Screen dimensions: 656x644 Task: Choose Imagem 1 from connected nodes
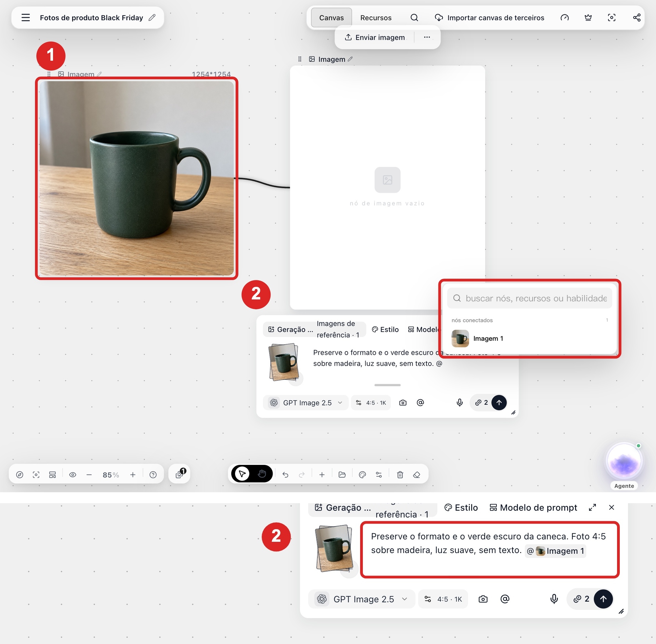(x=529, y=338)
